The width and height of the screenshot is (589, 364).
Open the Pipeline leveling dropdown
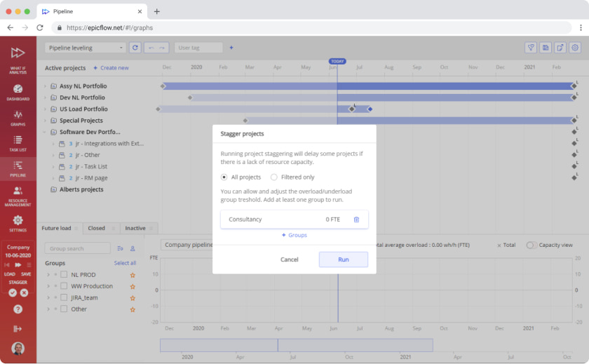(86, 48)
